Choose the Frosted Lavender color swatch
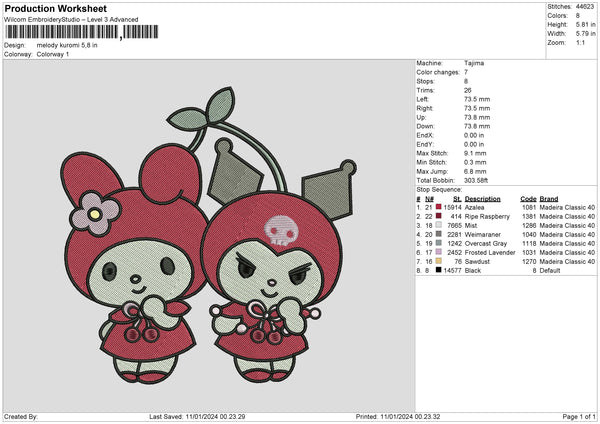Image resolution: width=600 pixels, height=424 pixels. coord(439,252)
